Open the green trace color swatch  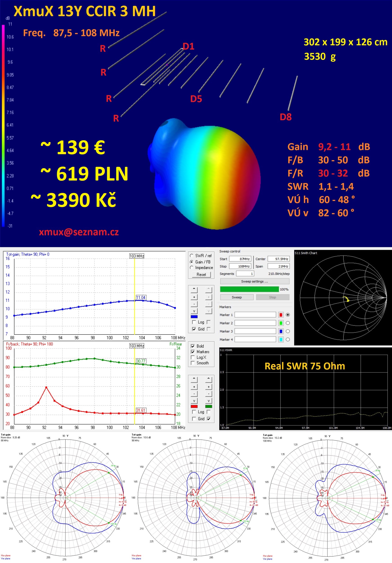[208, 406]
